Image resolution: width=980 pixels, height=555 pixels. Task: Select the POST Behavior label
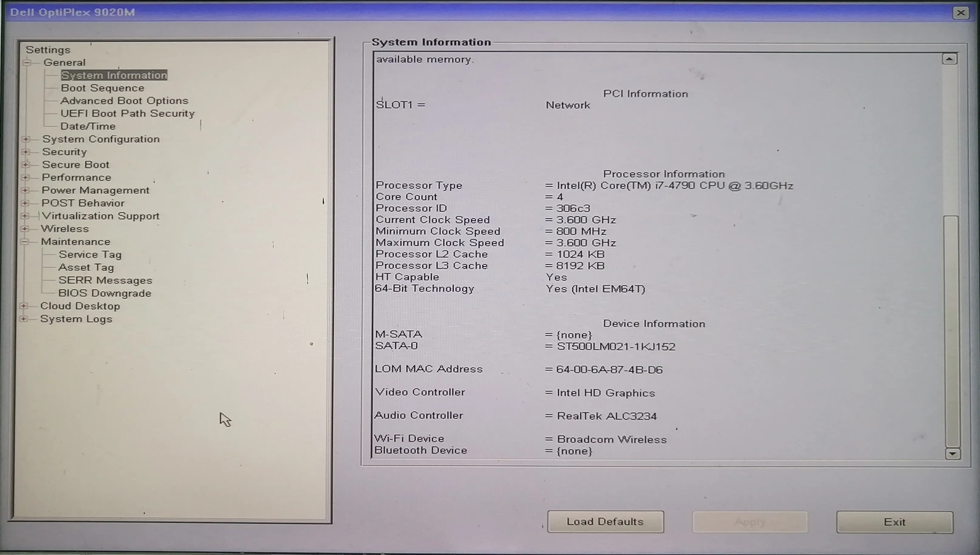(x=83, y=203)
